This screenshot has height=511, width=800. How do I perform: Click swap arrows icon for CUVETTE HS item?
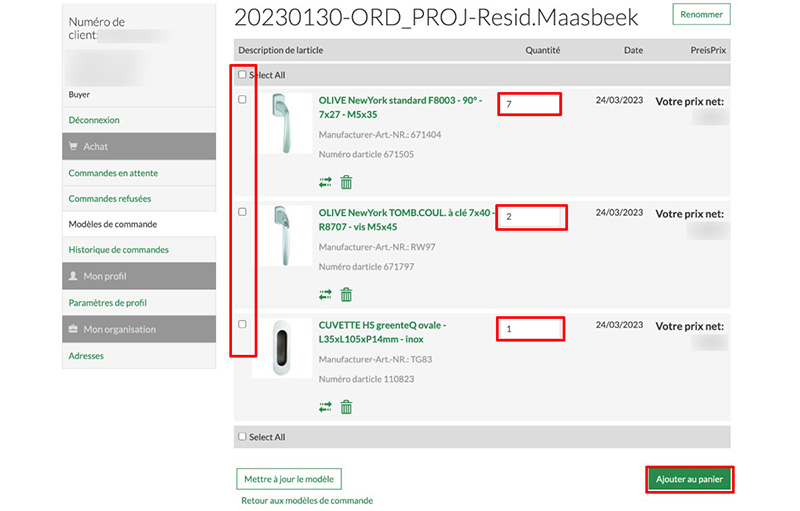point(326,407)
